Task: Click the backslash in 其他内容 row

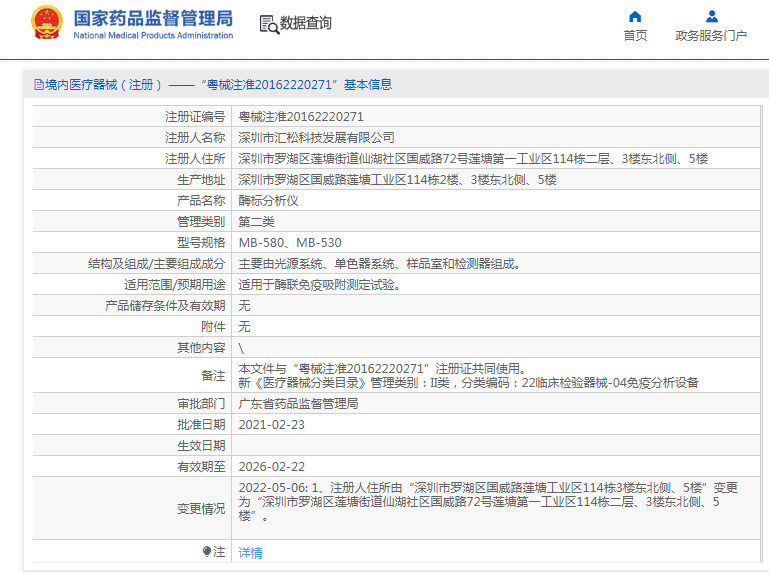Action: coord(241,348)
